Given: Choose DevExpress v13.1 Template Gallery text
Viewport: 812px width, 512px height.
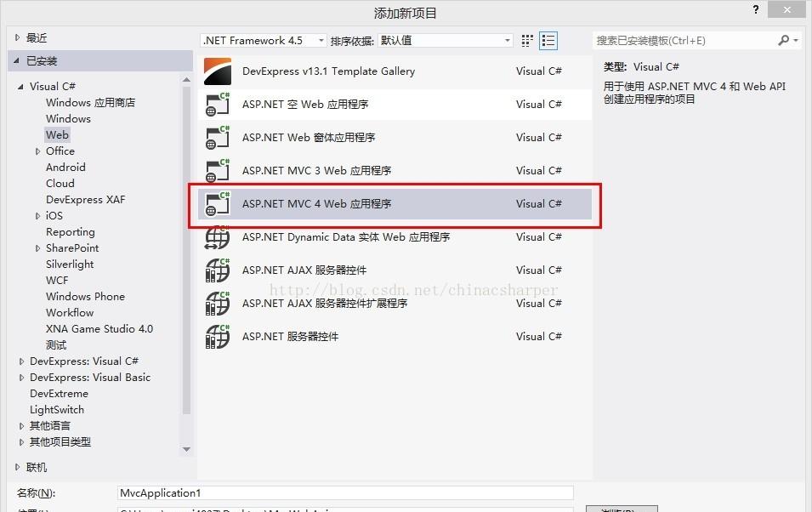Looking at the screenshot, I should [328, 71].
